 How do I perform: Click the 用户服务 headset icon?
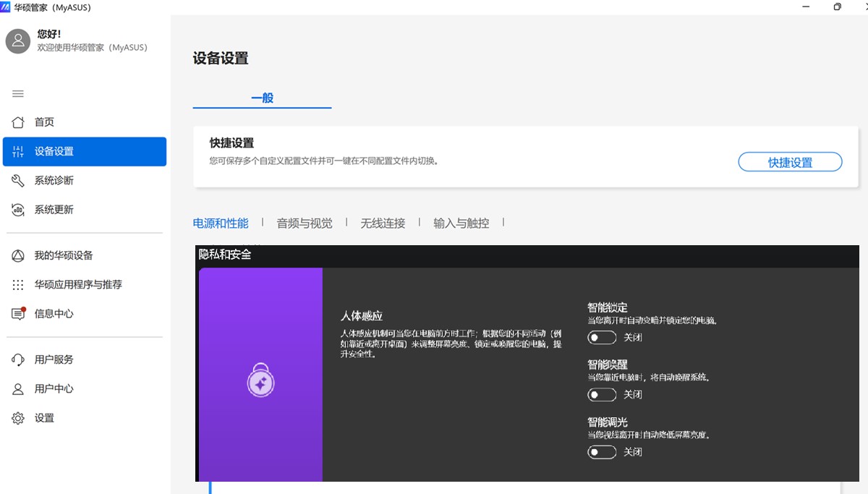tap(18, 359)
